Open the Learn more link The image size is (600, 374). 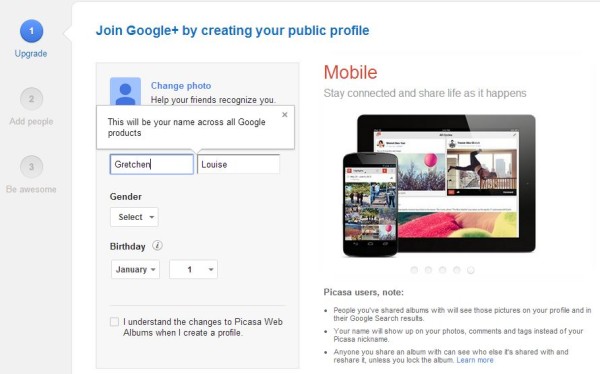[x=475, y=360]
